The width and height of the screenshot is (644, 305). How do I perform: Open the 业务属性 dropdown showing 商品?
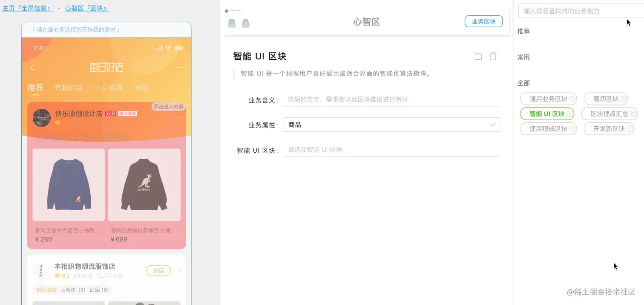391,125
